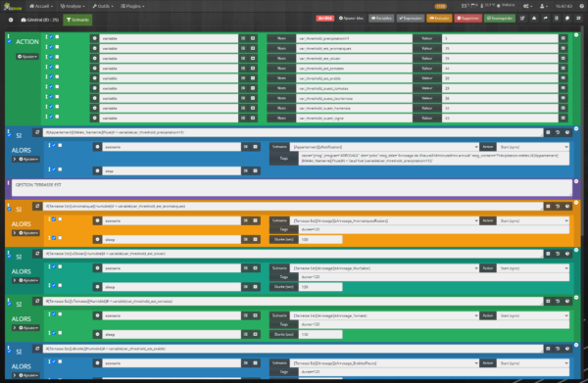Click the Jeedom logo icon

click(x=13, y=6)
